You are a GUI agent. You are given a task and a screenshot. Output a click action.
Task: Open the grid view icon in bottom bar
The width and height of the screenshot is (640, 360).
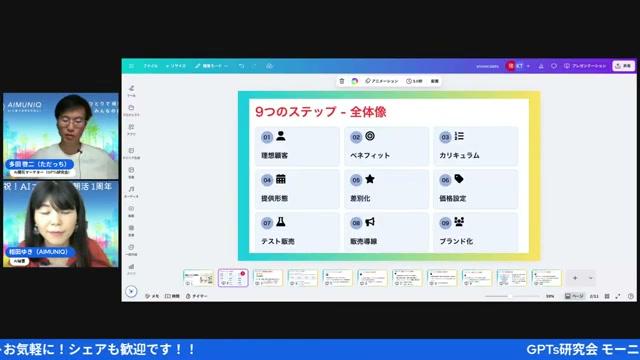607,296
